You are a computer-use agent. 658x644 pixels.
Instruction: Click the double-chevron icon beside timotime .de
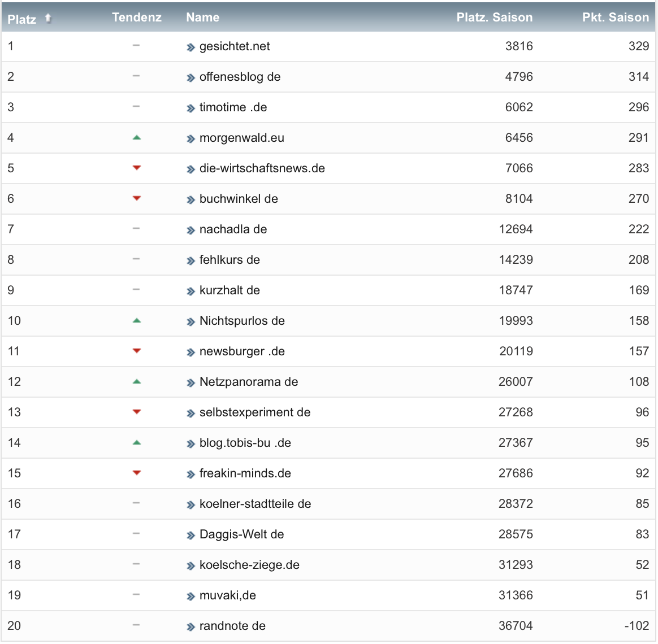[191, 108]
